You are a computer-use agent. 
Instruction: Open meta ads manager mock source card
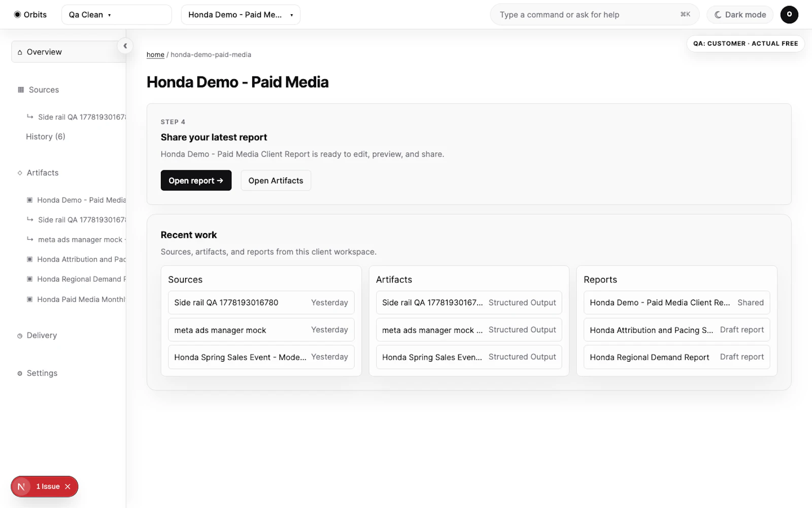[261, 330]
